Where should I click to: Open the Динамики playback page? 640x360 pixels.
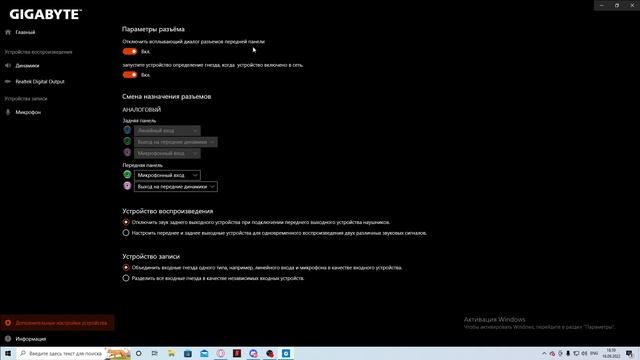pyautogui.click(x=27, y=66)
